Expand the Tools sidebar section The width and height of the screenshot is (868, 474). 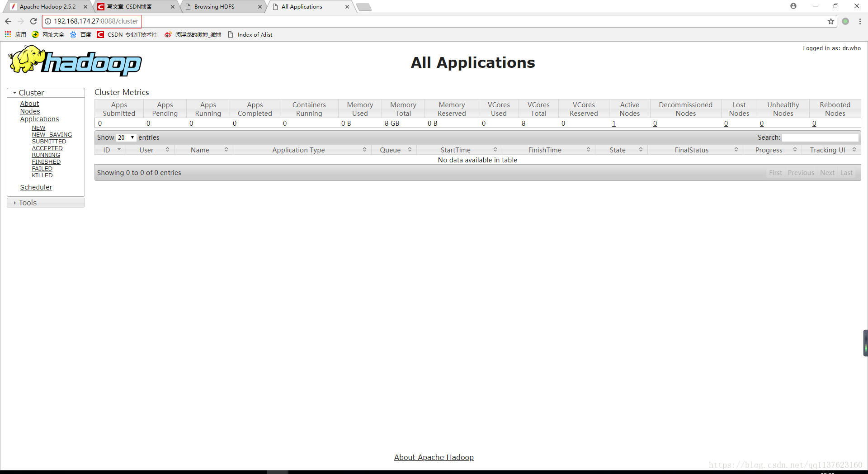[46, 203]
